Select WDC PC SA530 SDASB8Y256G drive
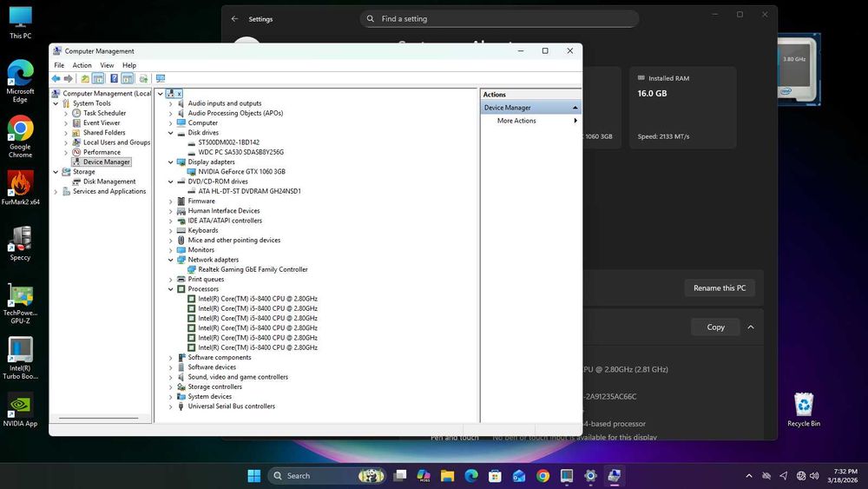868x489 pixels. (x=240, y=152)
